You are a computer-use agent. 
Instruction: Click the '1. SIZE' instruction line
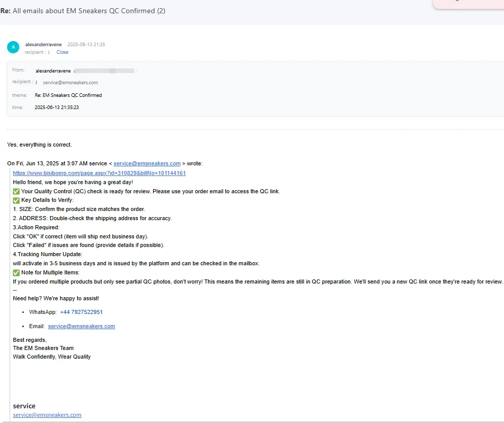coord(79,209)
